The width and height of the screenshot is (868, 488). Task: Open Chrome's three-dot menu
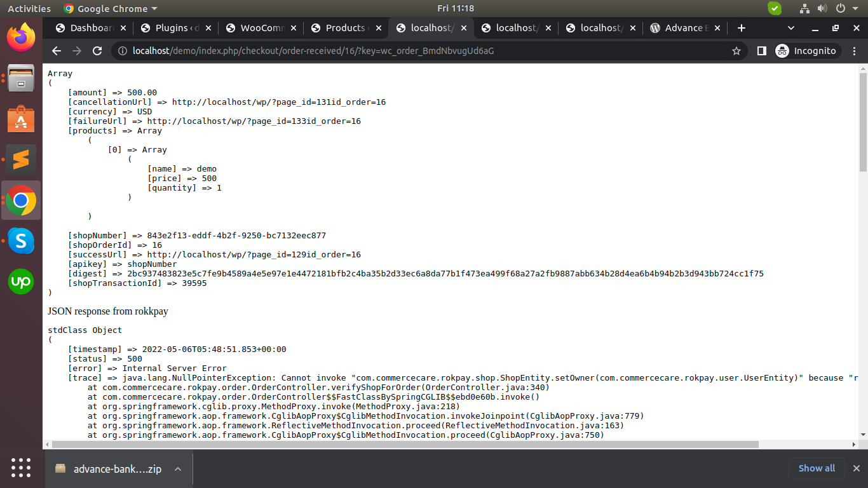[x=855, y=51]
